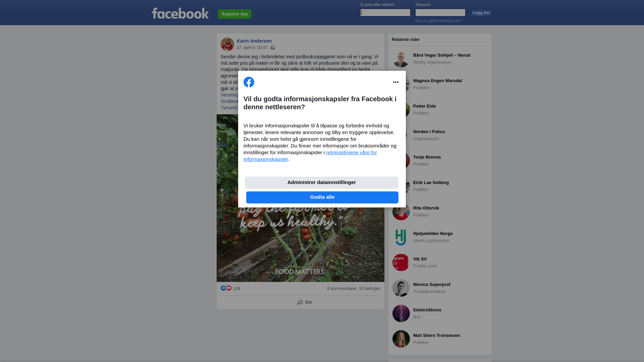Screen dimensions: 644x362
Task: Open Har du glemt kontoen din link
Action: (x=439, y=21)
